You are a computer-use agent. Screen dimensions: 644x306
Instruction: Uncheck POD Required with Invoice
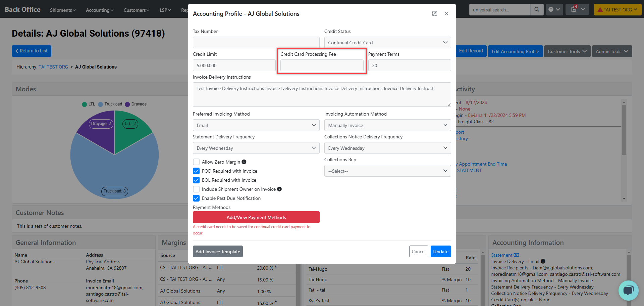pyautogui.click(x=196, y=171)
